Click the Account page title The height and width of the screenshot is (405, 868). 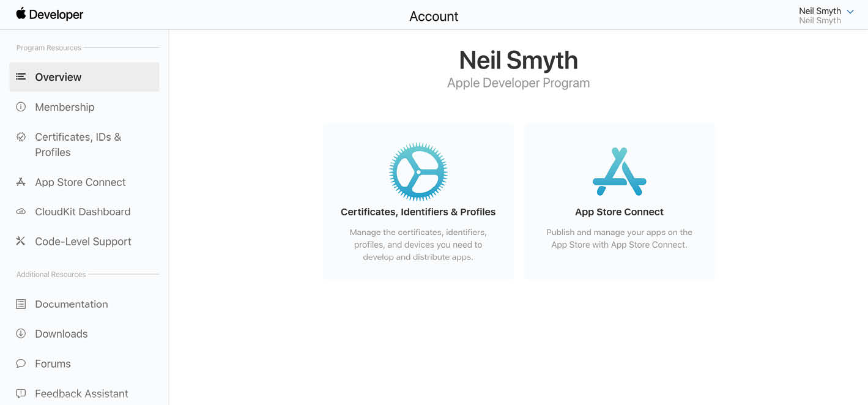click(434, 17)
